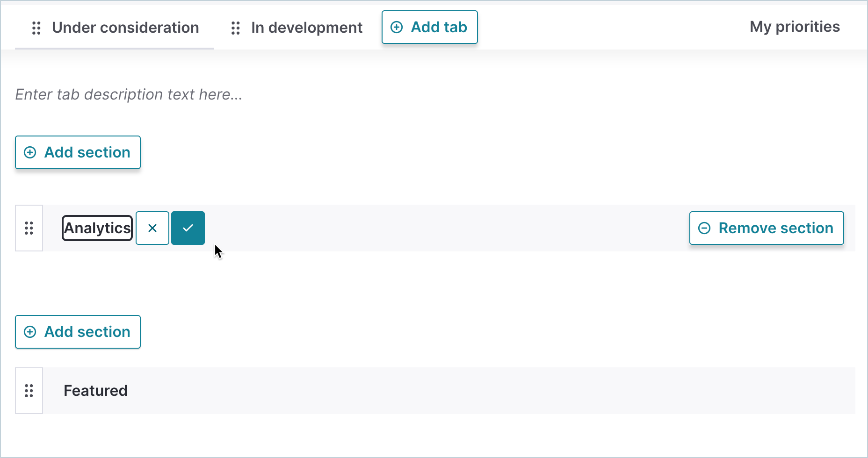Select the Featured section title
This screenshot has width=868, height=458.
95,391
